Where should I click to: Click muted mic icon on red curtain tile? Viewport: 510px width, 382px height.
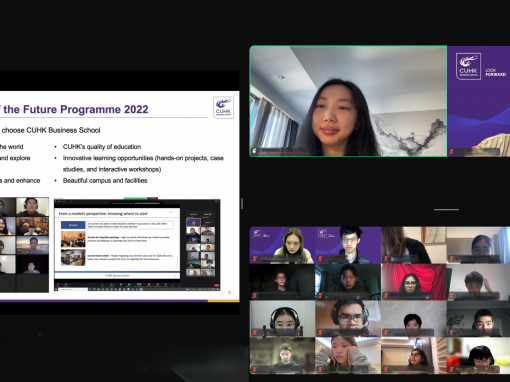(x=386, y=295)
